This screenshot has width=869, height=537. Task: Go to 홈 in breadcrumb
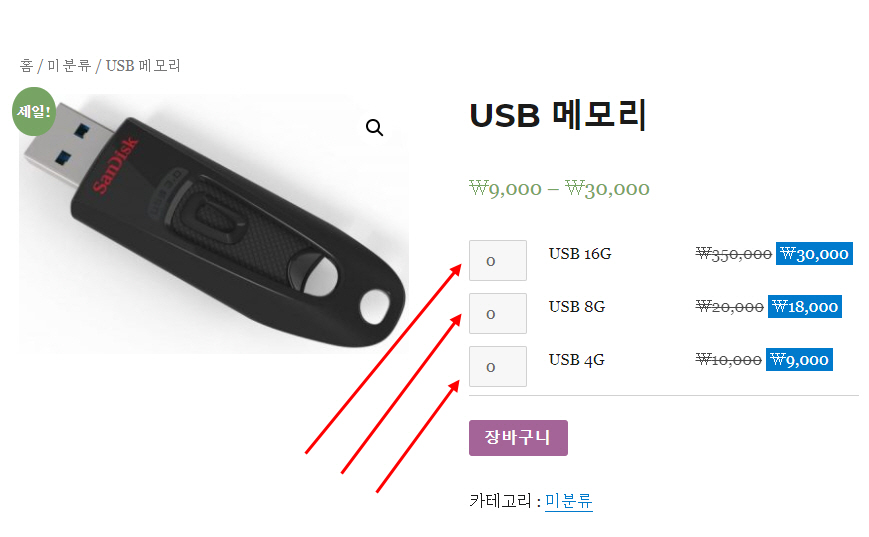pyautogui.click(x=26, y=65)
